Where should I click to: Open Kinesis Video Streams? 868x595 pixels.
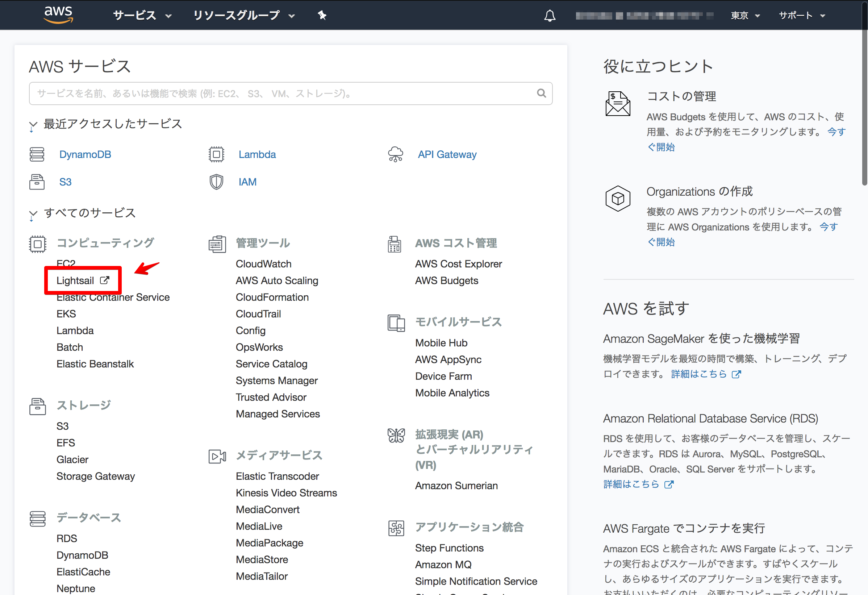(x=286, y=493)
